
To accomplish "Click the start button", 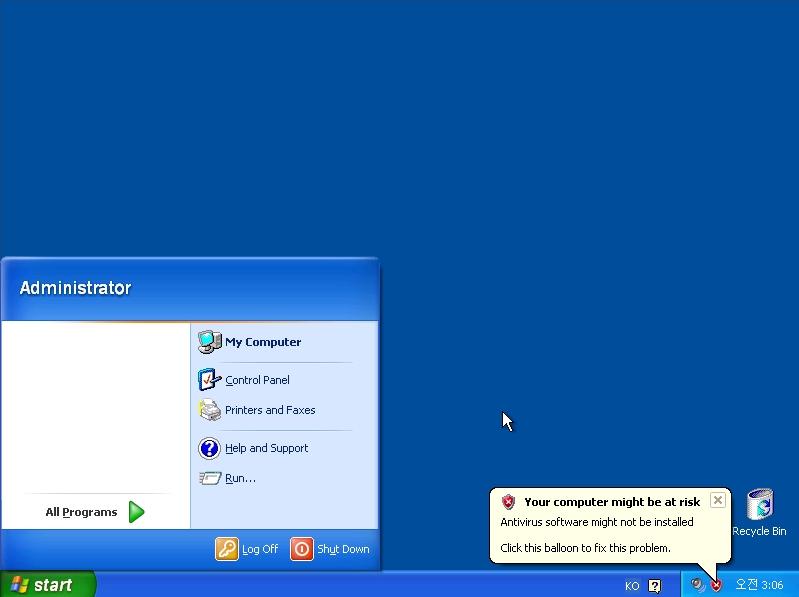I will click(47, 584).
